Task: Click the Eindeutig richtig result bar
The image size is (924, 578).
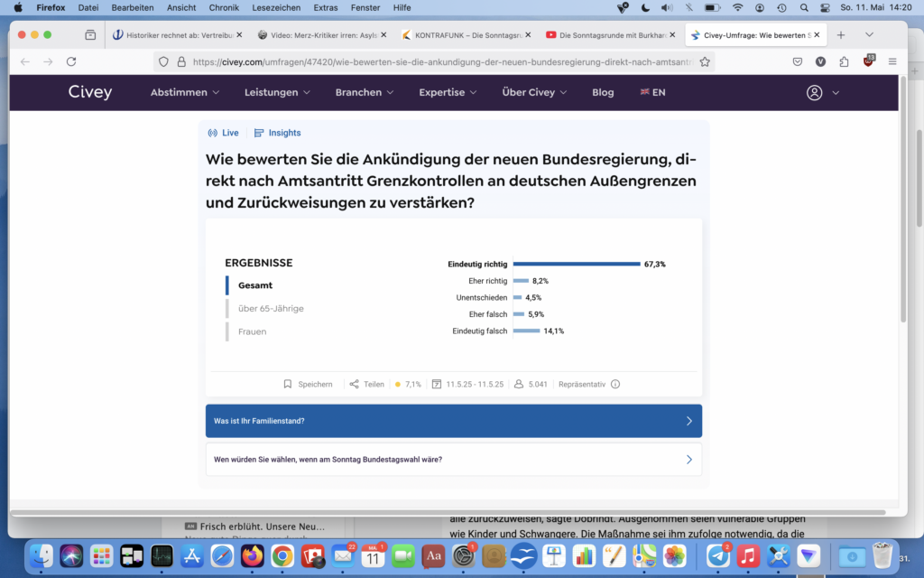Action: [577, 265]
